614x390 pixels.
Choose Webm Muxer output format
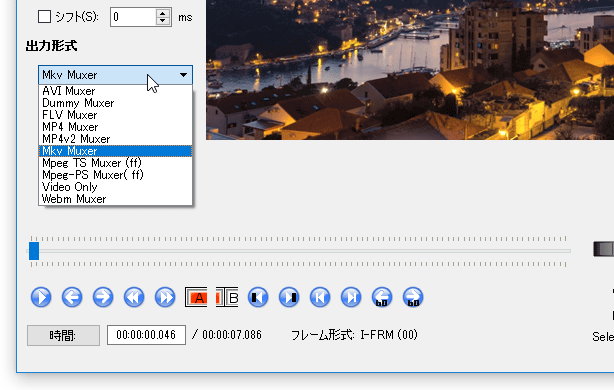(x=74, y=199)
